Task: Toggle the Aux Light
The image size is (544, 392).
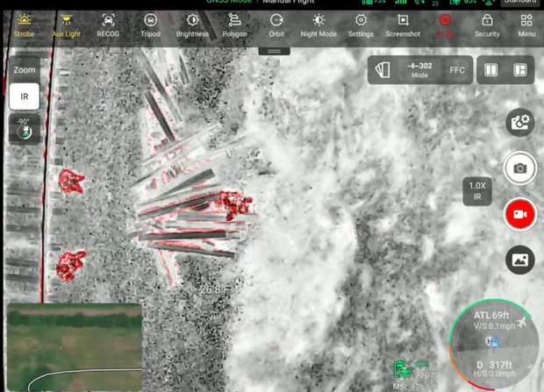Action: pos(67,26)
